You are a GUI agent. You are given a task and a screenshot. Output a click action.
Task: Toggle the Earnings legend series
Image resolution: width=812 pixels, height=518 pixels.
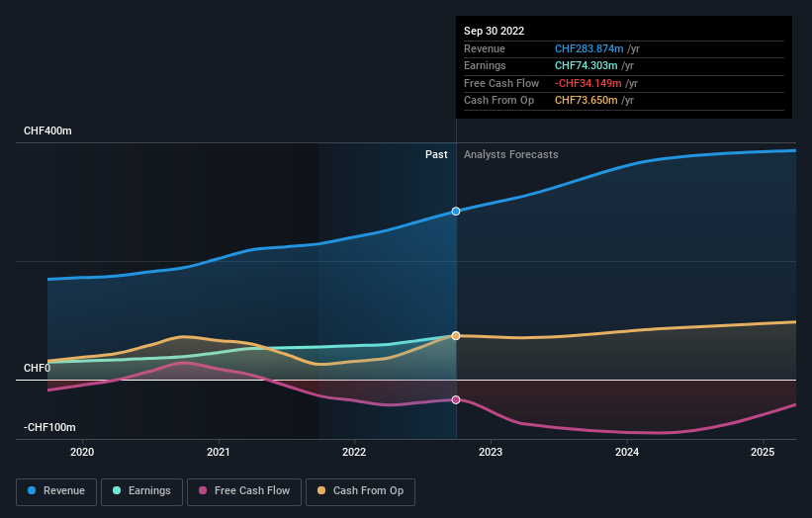(x=141, y=491)
